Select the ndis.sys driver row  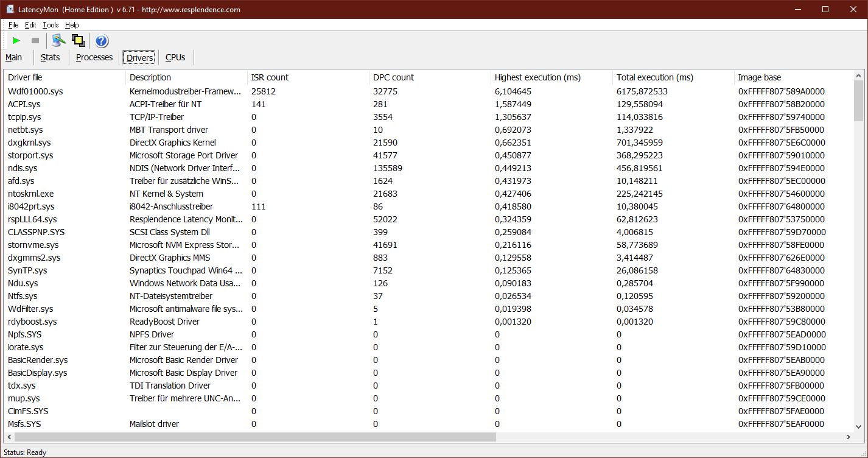click(429, 168)
